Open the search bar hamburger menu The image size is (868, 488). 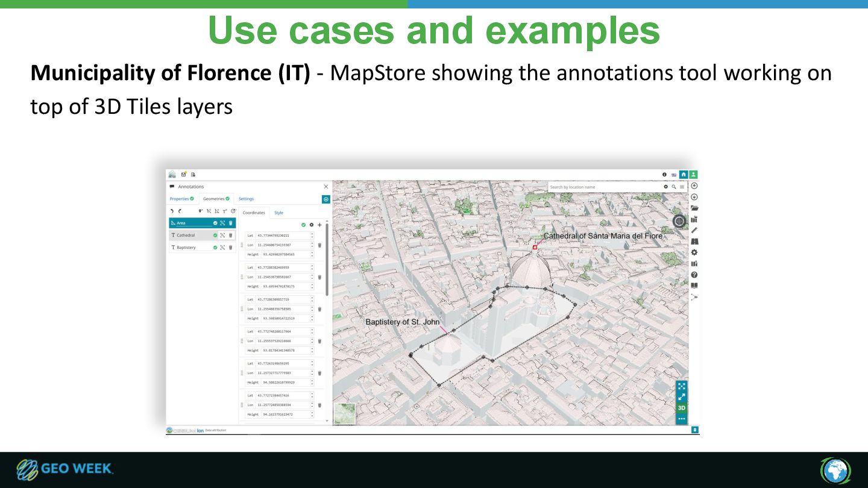(x=682, y=187)
